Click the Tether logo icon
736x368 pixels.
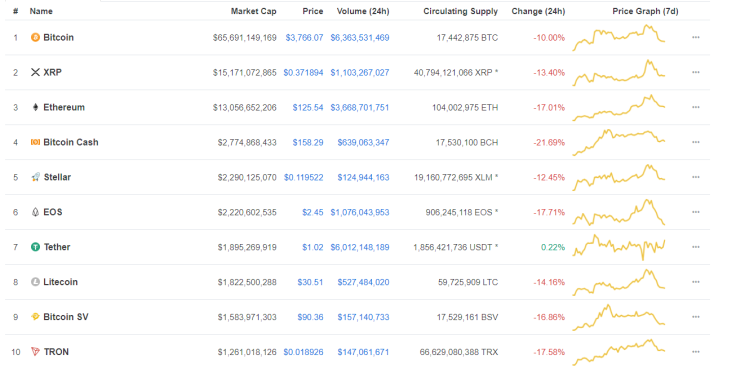(35, 247)
